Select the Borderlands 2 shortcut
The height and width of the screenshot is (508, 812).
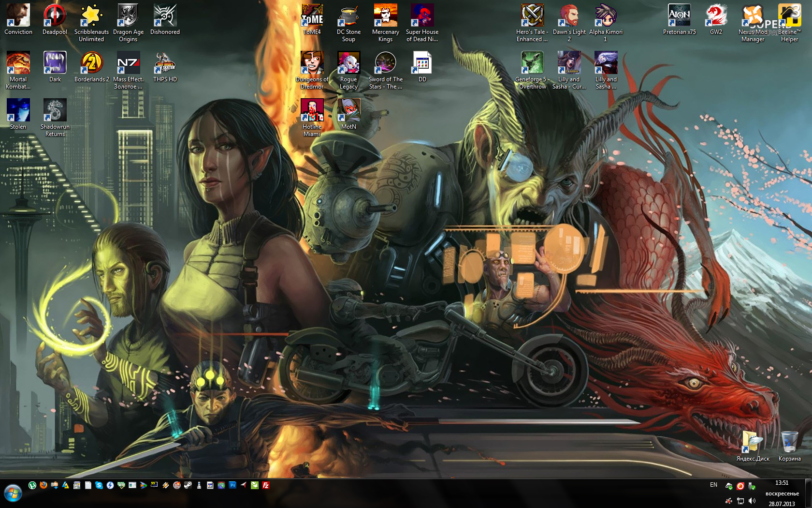click(91, 67)
